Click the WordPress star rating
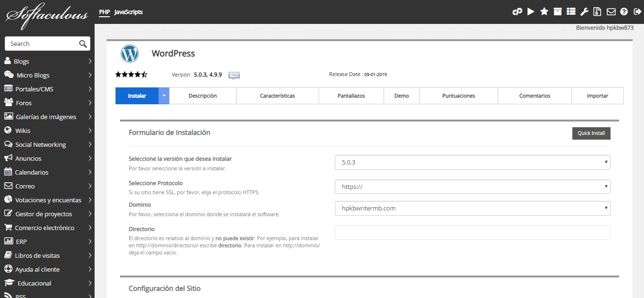The width and height of the screenshot is (644, 298). pyautogui.click(x=131, y=75)
